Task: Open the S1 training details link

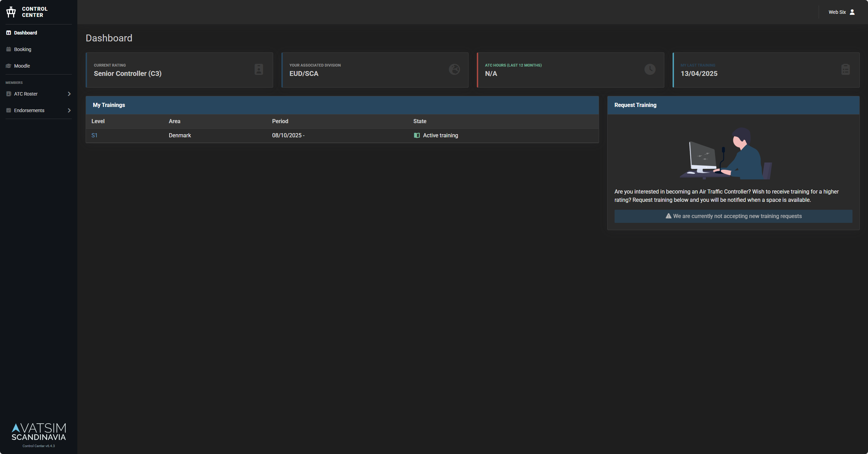Action: coord(95,135)
